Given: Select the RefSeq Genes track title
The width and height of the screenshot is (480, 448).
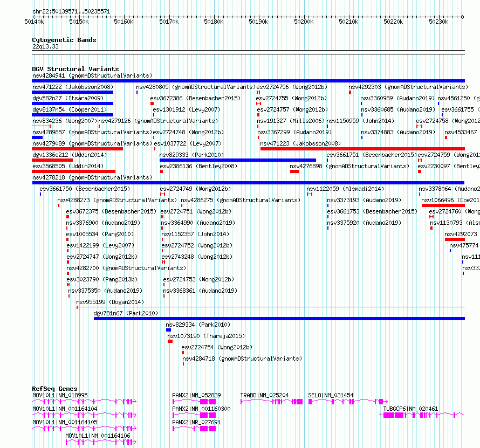Looking at the screenshot, I should tap(54, 389).
